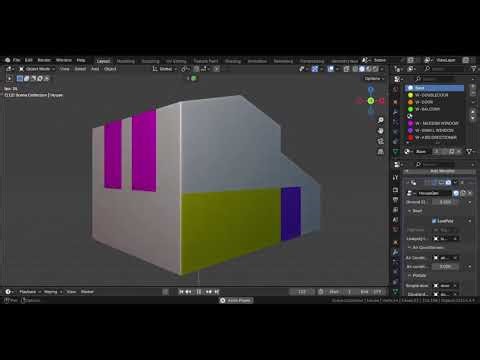Click the current frame number field

[302, 292]
